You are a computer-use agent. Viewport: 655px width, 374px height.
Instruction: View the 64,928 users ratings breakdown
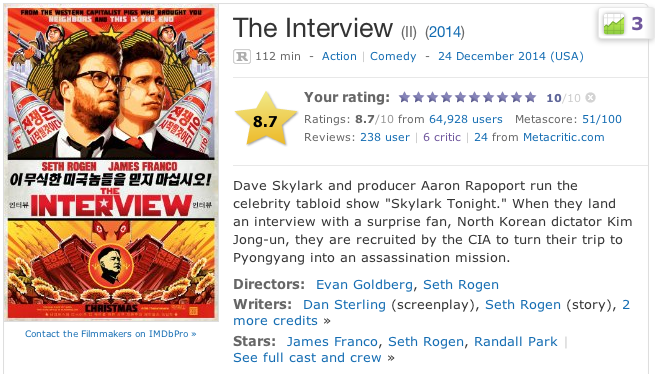pyautogui.click(x=466, y=119)
